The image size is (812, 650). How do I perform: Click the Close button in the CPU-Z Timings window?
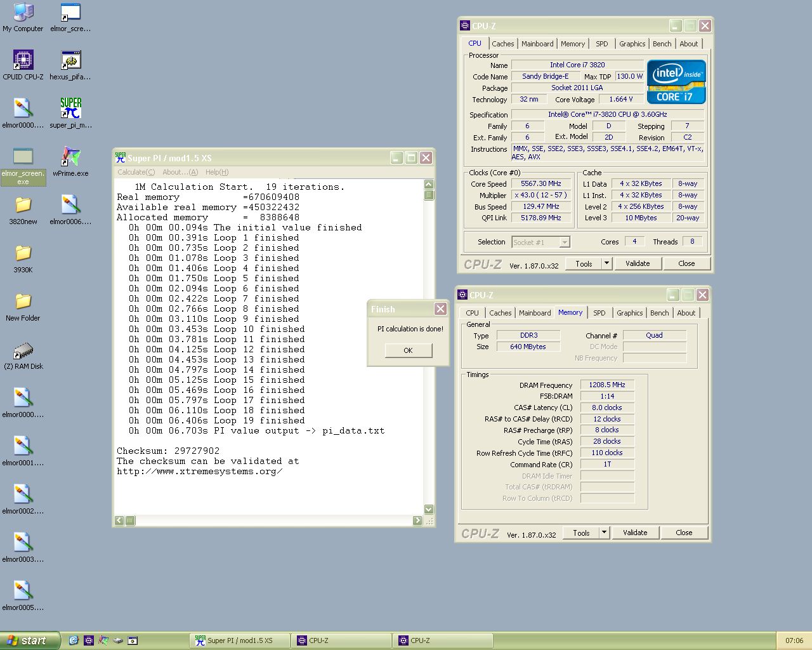coord(684,533)
